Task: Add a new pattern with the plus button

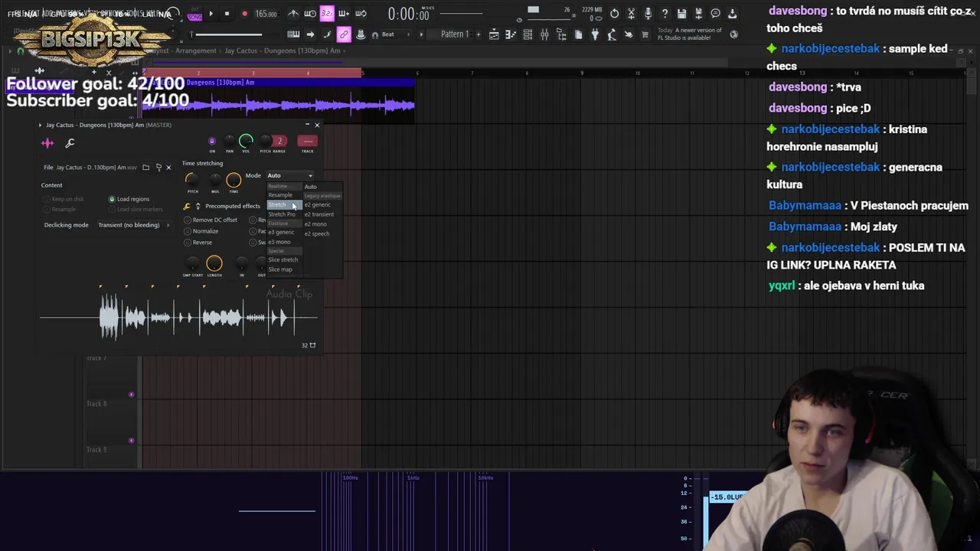Action: click(x=478, y=34)
